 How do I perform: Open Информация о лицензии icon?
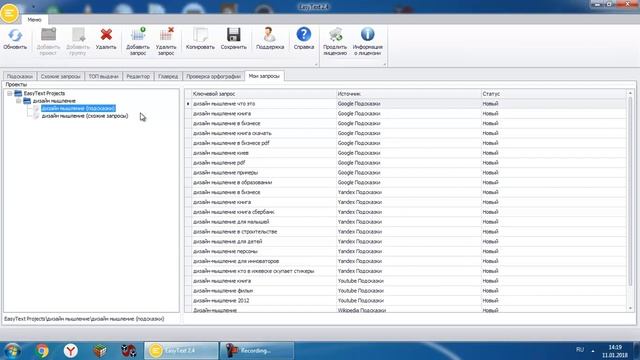[x=367, y=34]
